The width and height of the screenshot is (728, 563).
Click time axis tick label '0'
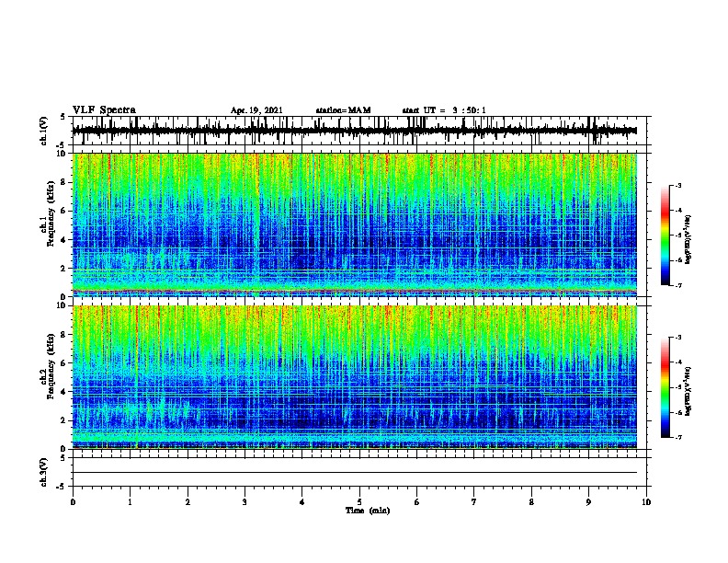pyautogui.click(x=73, y=502)
